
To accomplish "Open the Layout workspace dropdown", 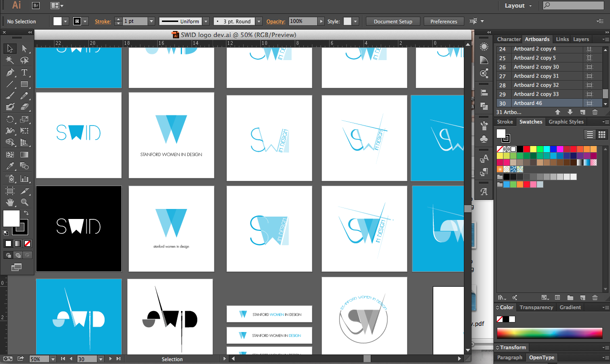I will [518, 5].
